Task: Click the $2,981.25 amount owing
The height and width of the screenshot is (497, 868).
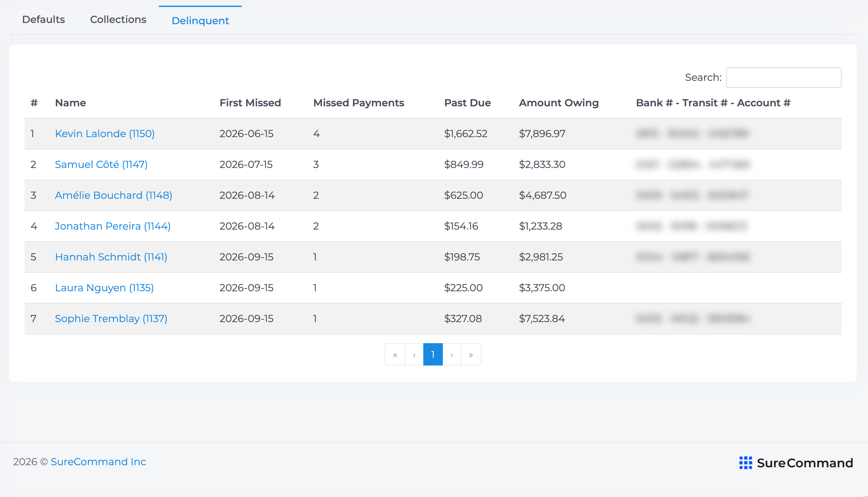Action: point(541,257)
